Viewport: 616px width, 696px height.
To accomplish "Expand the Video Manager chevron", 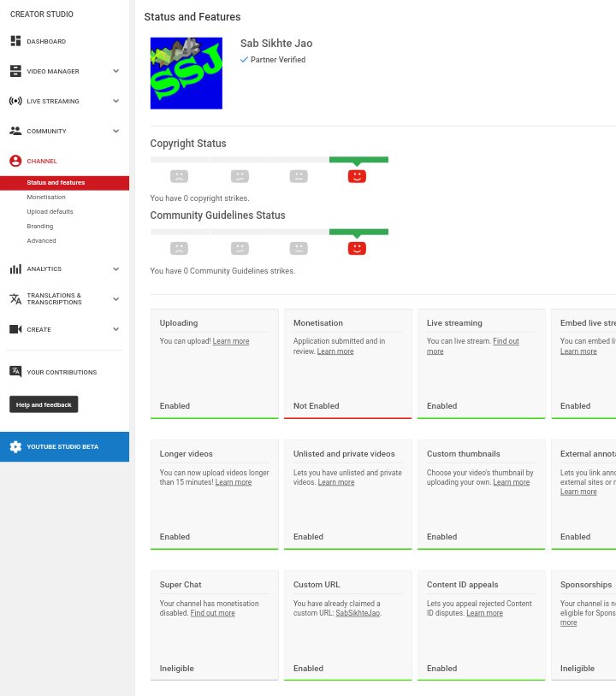I will click(115, 71).
